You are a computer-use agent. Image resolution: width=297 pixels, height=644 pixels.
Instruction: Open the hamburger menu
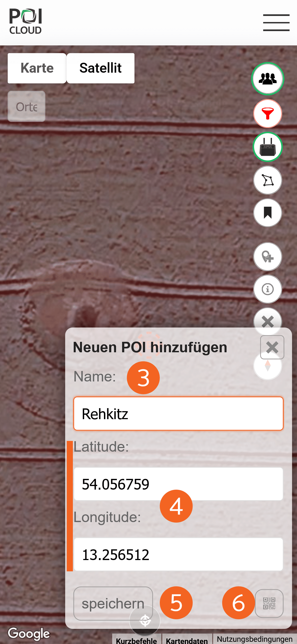276,23
